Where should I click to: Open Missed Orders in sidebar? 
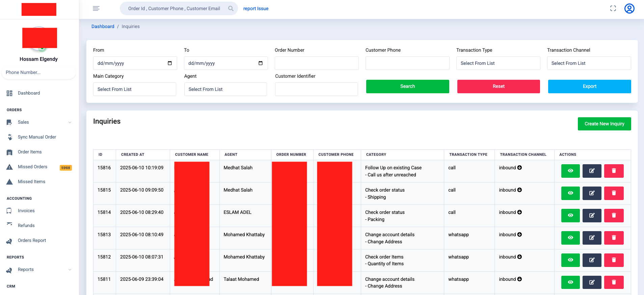click(x=32, y=167)
